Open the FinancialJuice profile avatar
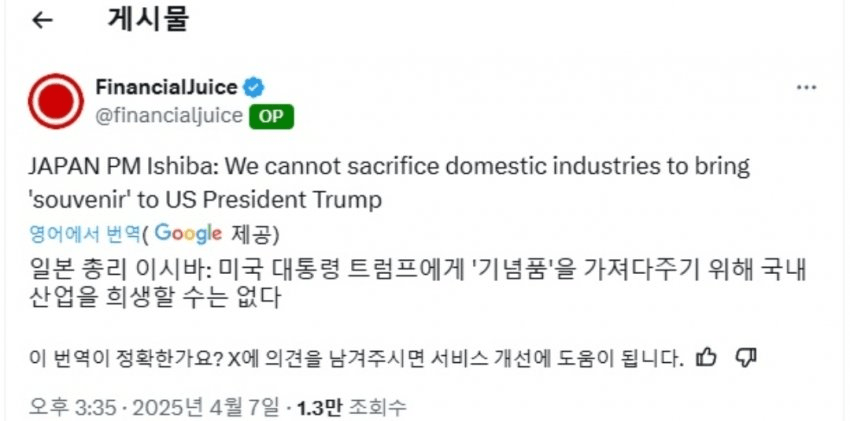 tap(55, 103)
